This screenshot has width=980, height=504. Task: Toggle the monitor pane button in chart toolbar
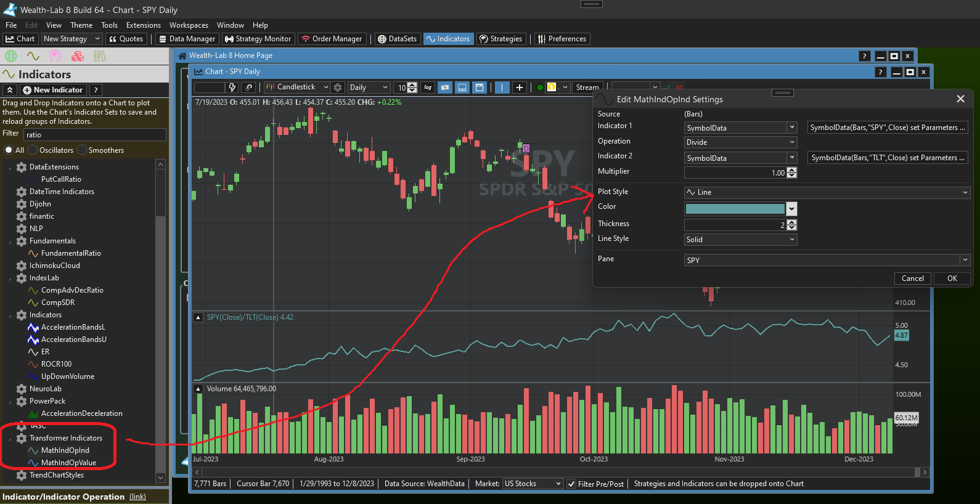coord(462,87)
